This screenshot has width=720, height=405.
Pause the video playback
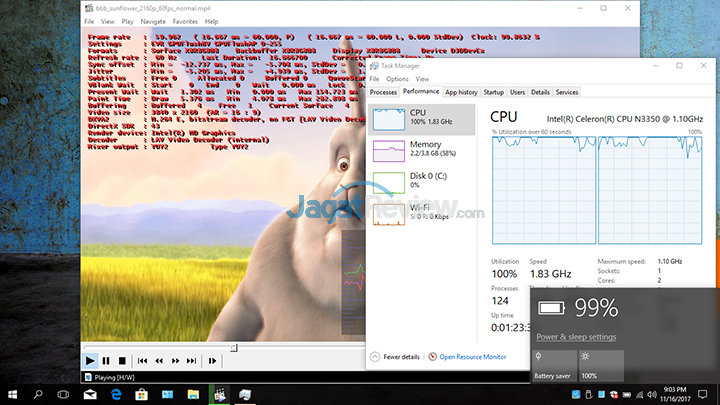coord(106,360)
